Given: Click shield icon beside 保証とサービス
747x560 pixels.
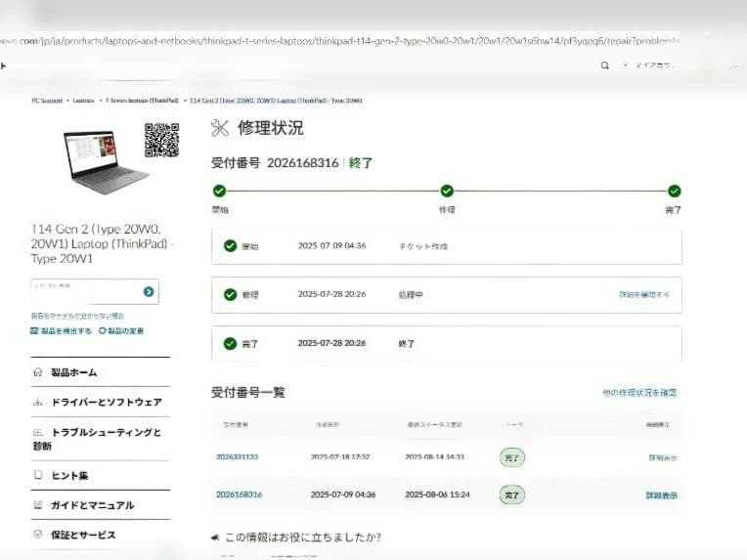Looking at the screenshot, I should click(38, 535).
